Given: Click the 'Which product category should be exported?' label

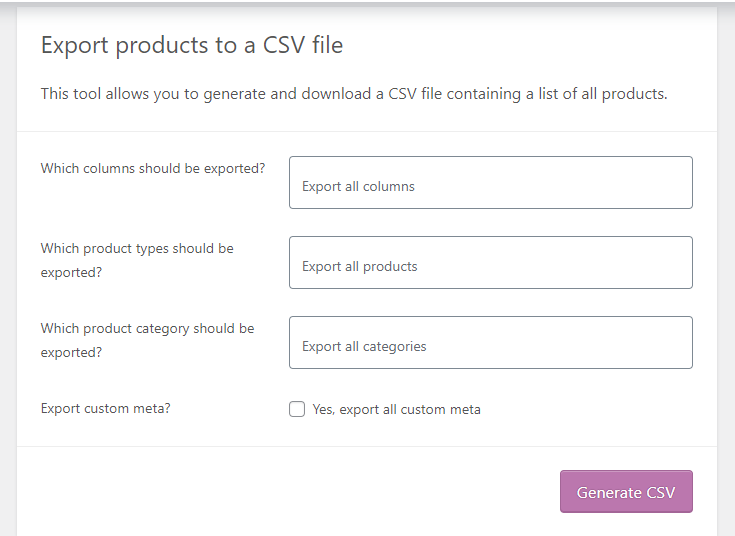Looking at the screenshot, I should pyautogui.click(x=147, y=339).
